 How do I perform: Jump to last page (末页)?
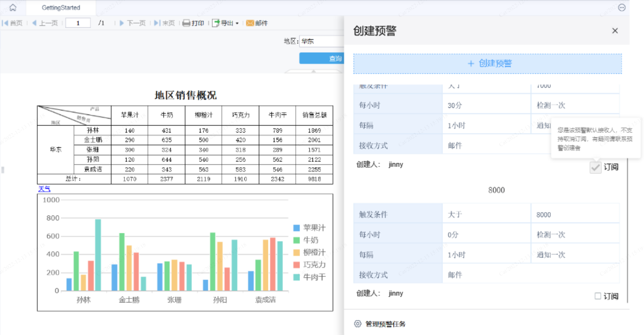click(164, 23)
